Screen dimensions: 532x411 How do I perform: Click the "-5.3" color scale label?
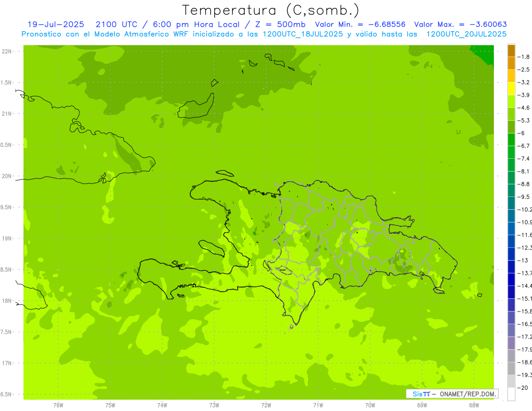(524, 121)
